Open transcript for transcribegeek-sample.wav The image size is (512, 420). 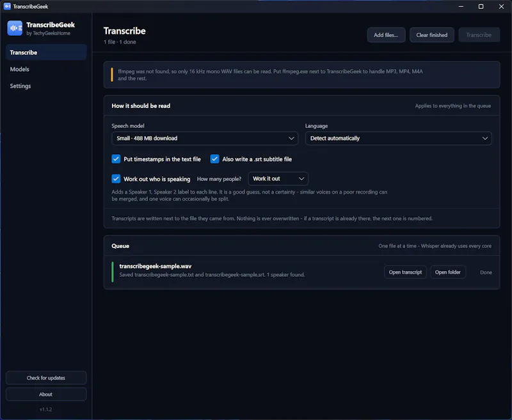click(405, 272)
